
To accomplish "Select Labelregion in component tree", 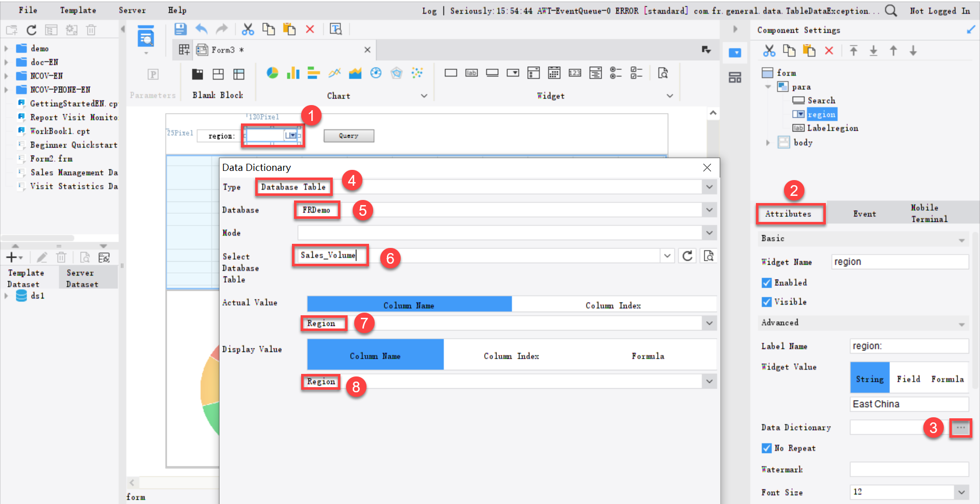I will [832, 128].
